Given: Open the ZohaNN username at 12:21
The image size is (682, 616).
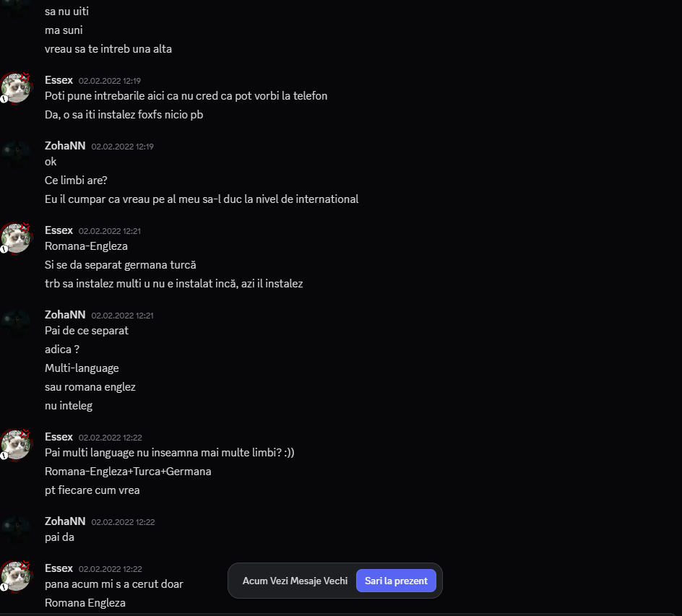Looking at the screenshot, I should [x=65, y=315].
